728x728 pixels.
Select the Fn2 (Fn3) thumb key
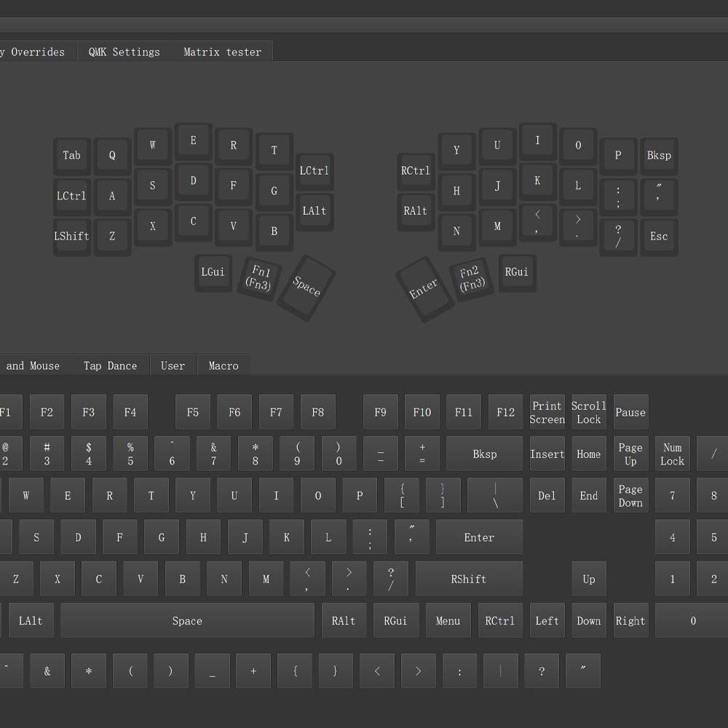470,278
